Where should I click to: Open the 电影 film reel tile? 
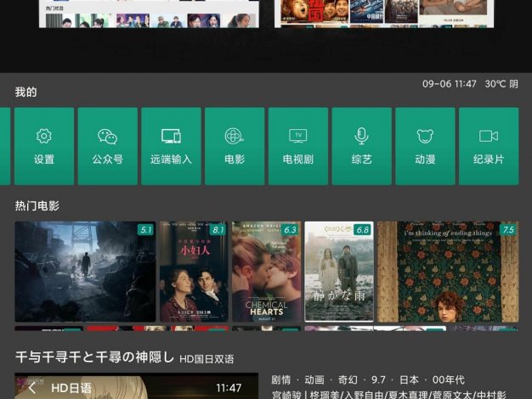[235, 146]
